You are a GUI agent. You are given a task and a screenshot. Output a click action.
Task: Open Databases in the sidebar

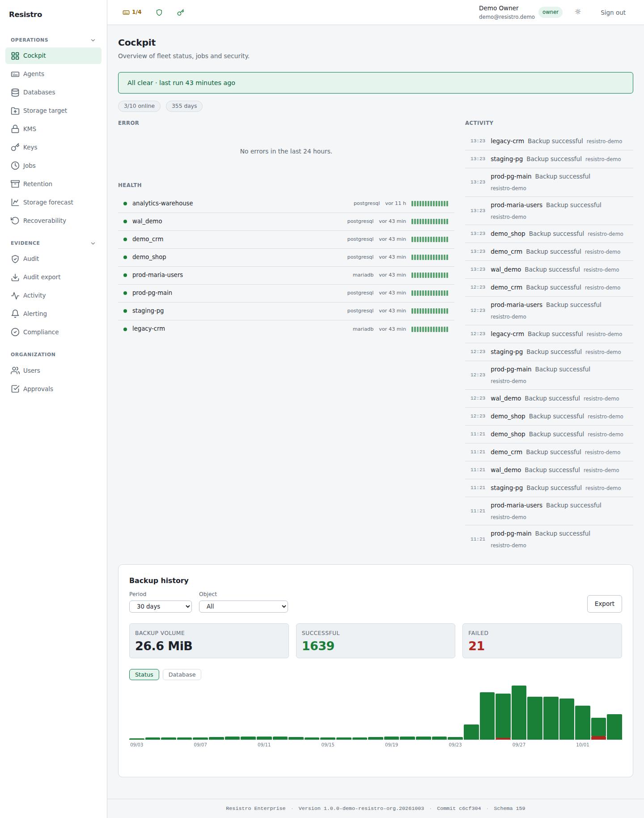click(x=53, y=93)
